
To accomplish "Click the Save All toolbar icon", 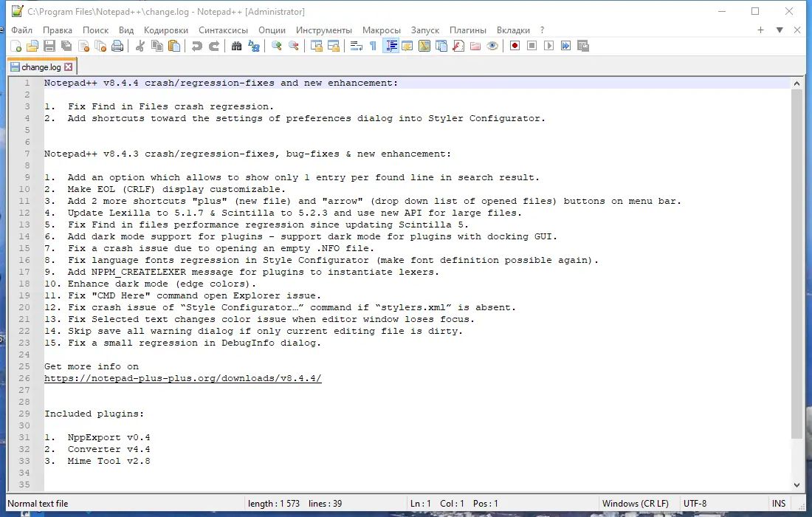I will click(x=66, y=46).
